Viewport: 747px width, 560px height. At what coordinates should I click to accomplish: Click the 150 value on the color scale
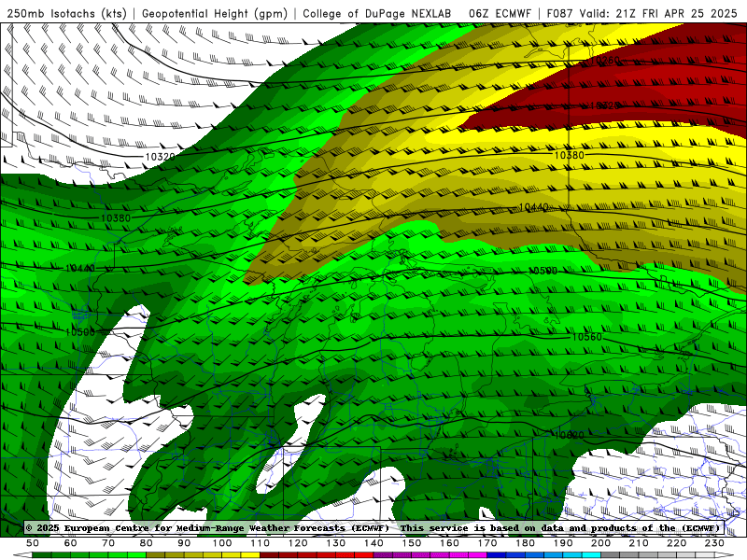[411, 543]
